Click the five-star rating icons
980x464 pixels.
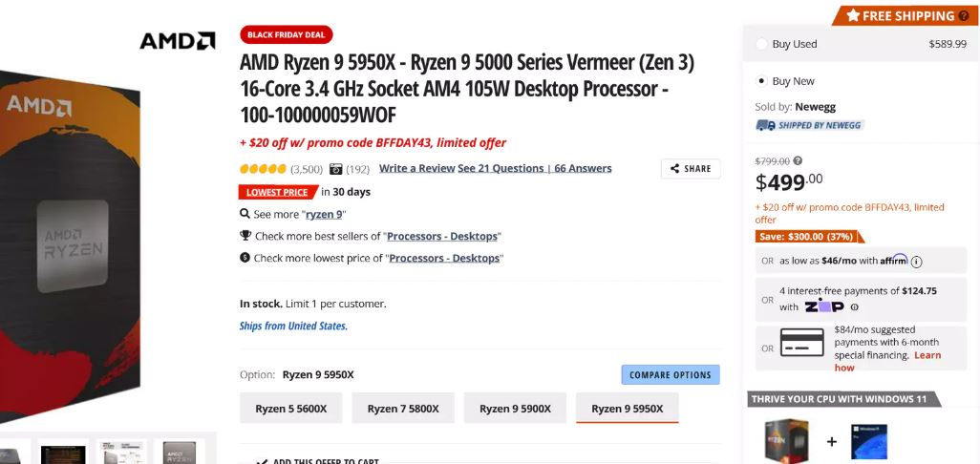[x=263, y=169]
